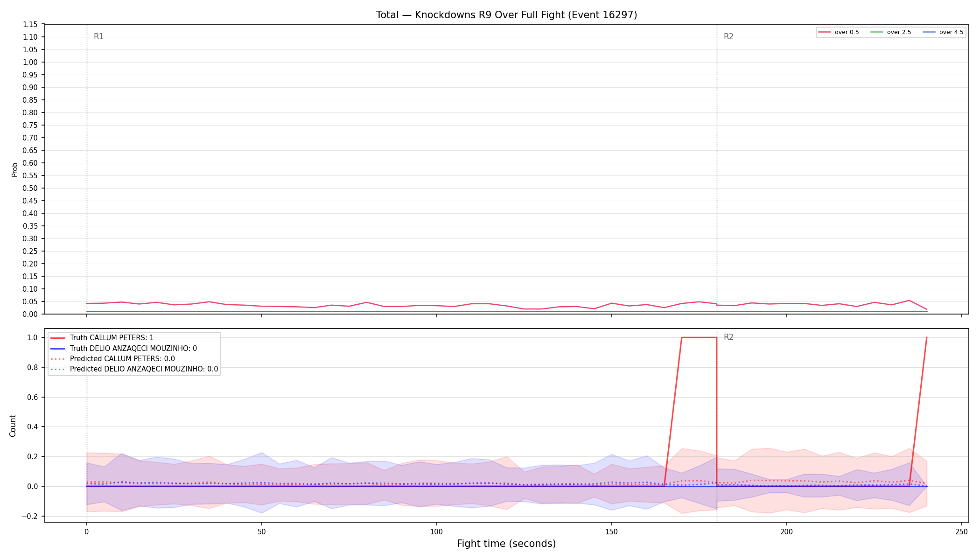Click the R2 round label in the Count chart
The height and width of the screenshot is (560, 980).
click(x=728, y=337)
